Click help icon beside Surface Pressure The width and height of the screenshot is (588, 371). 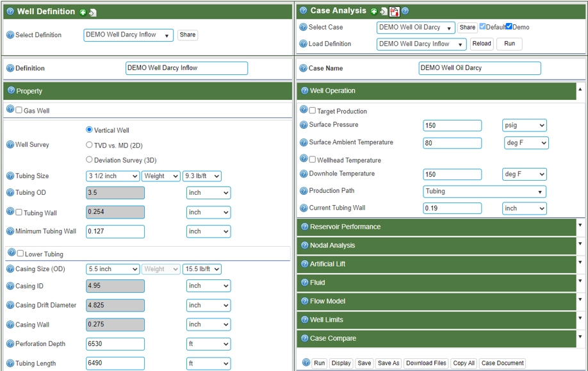[x=304, y=125]
